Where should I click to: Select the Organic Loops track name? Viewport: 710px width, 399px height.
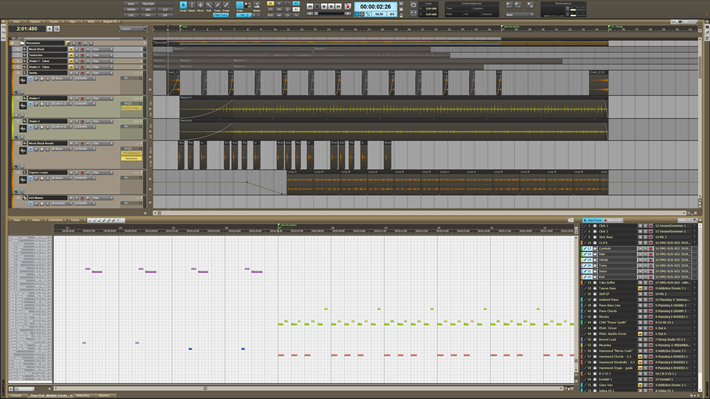click(x=47, y=173)
